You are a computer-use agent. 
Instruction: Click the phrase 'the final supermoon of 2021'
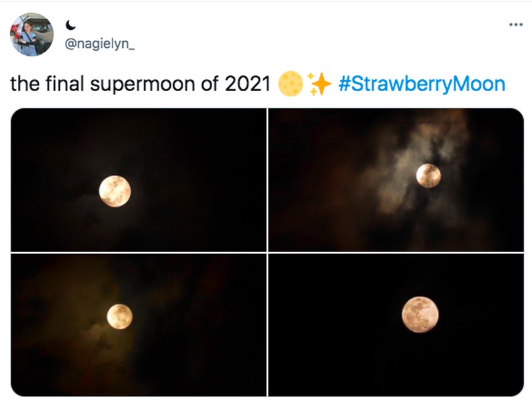click(142, 83)
